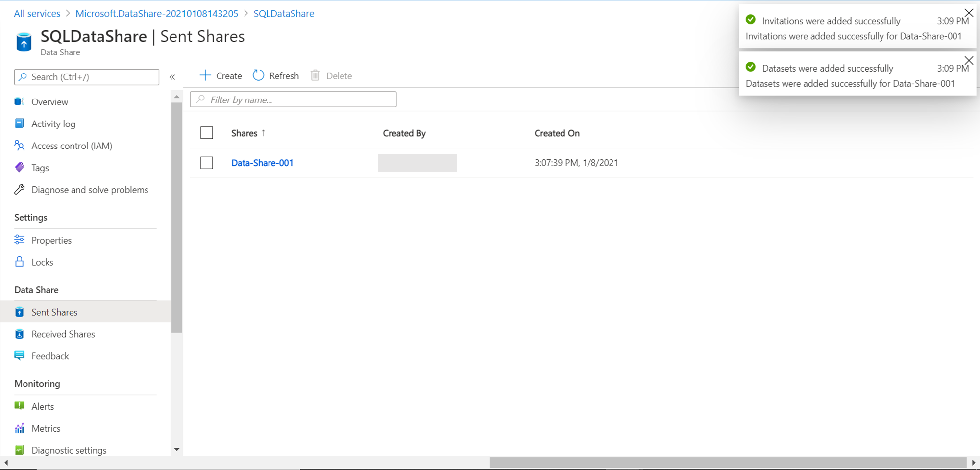Click the sidebar vertical scrollbar thumb
Viewport: 980px width, 470px height.
pyautogui.click(x=176, y=218)
